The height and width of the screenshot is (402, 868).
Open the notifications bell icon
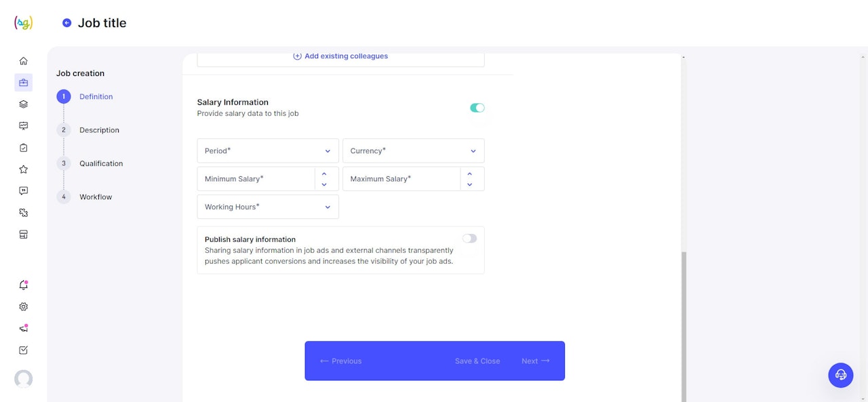24,285
